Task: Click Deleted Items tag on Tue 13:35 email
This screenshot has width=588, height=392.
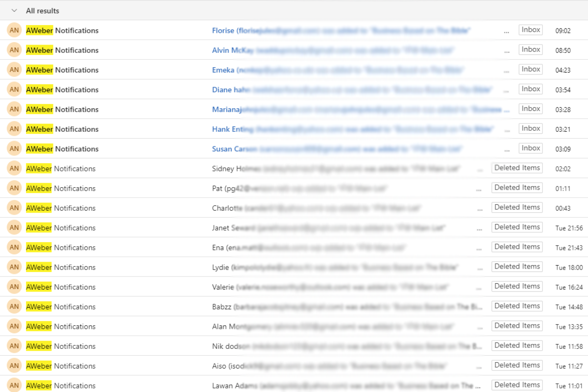Action: (x=517, y=325)
